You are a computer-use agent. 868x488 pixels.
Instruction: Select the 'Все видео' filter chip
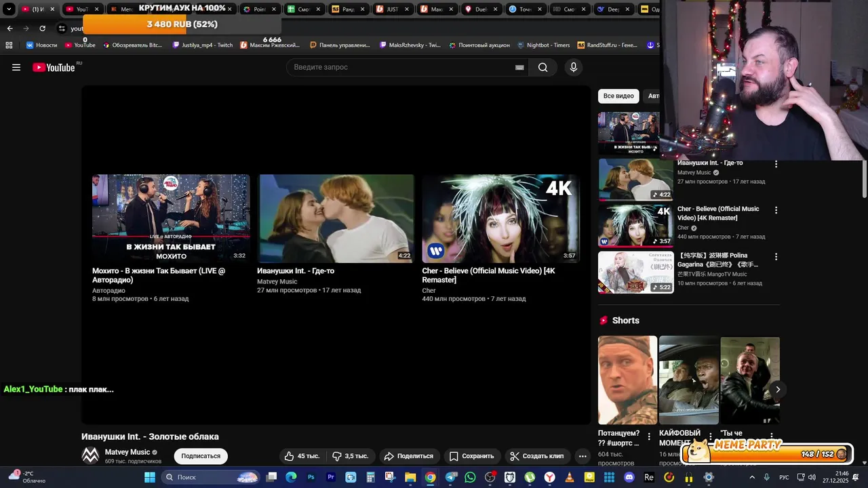point(618,96)
